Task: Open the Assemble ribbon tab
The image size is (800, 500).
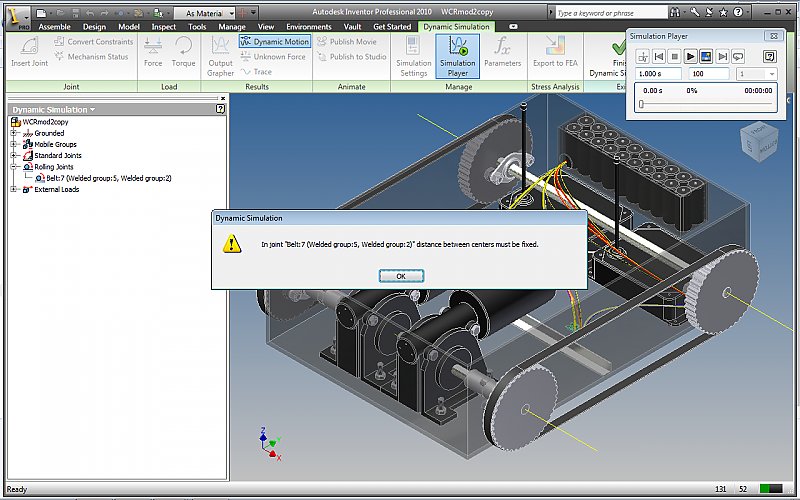Action: click(55, 27)
